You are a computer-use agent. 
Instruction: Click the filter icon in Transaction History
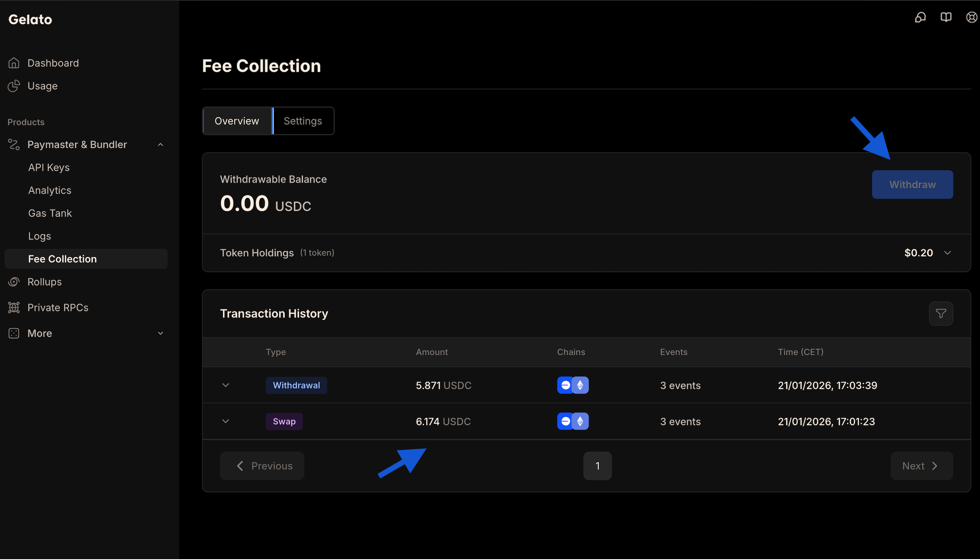[x=941, y=313]
